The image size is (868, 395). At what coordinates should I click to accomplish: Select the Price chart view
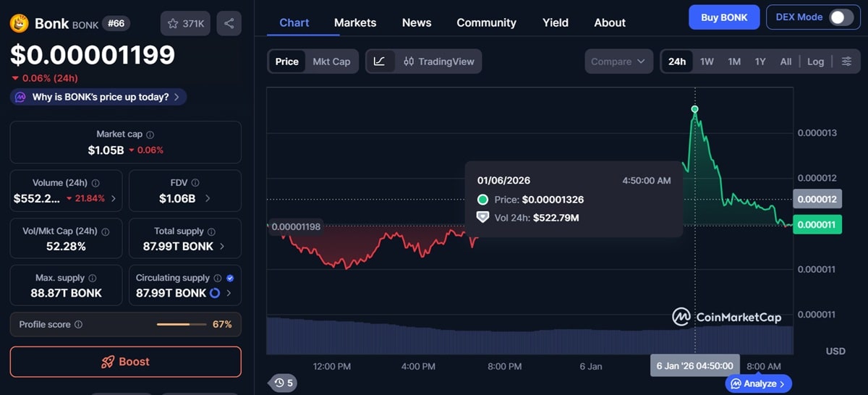click(x=287, y=61)
